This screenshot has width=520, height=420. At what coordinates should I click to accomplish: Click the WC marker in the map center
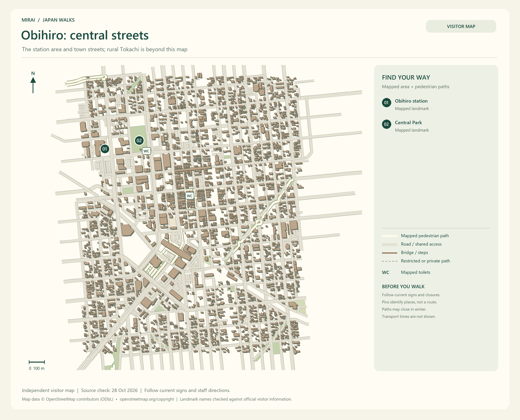190,196
